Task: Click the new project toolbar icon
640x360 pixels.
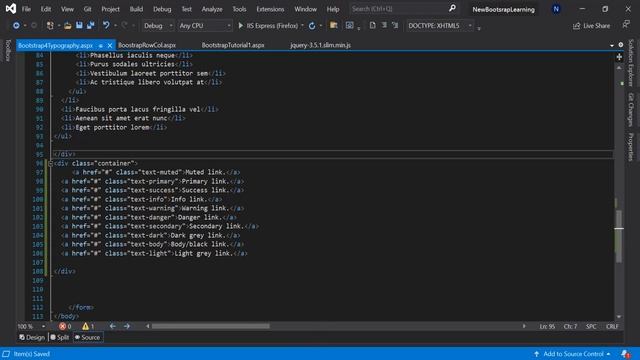Action: [x=50, y=26]
